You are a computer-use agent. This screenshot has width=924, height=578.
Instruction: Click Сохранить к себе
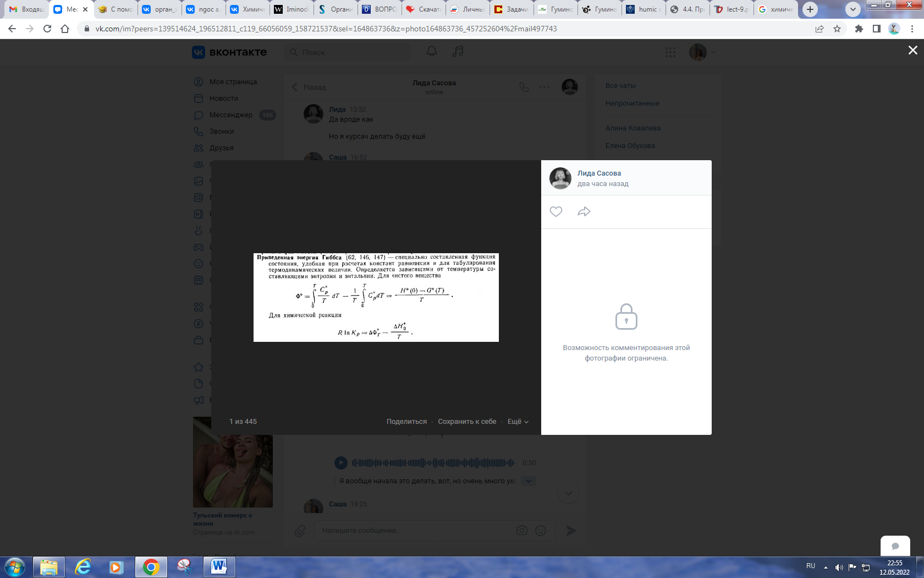pos(467,422)
